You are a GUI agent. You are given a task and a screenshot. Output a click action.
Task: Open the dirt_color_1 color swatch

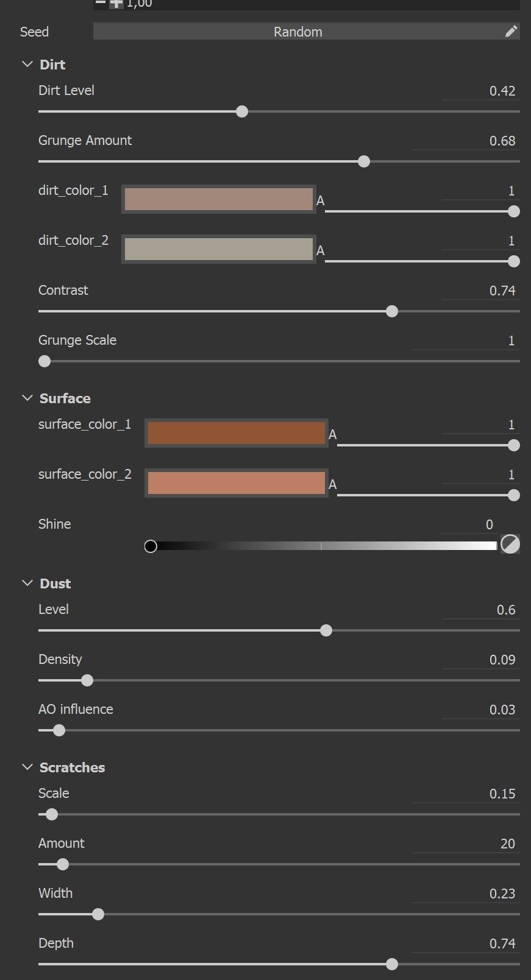click(218, 199)
